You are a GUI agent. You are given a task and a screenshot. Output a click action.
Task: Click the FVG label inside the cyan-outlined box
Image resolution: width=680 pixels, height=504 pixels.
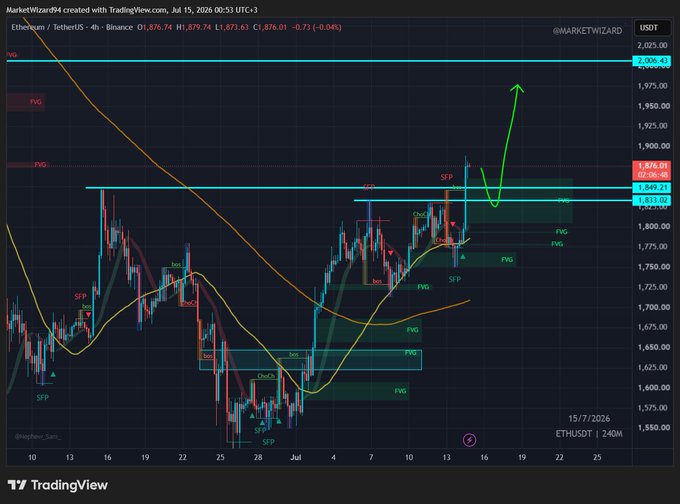[x=410, y=353]
